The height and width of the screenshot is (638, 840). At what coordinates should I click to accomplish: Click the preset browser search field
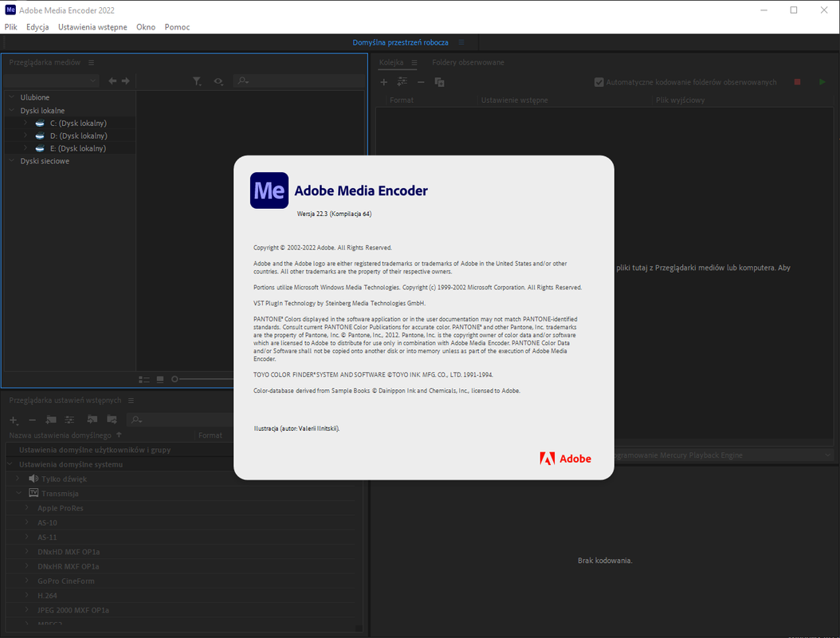181,419
